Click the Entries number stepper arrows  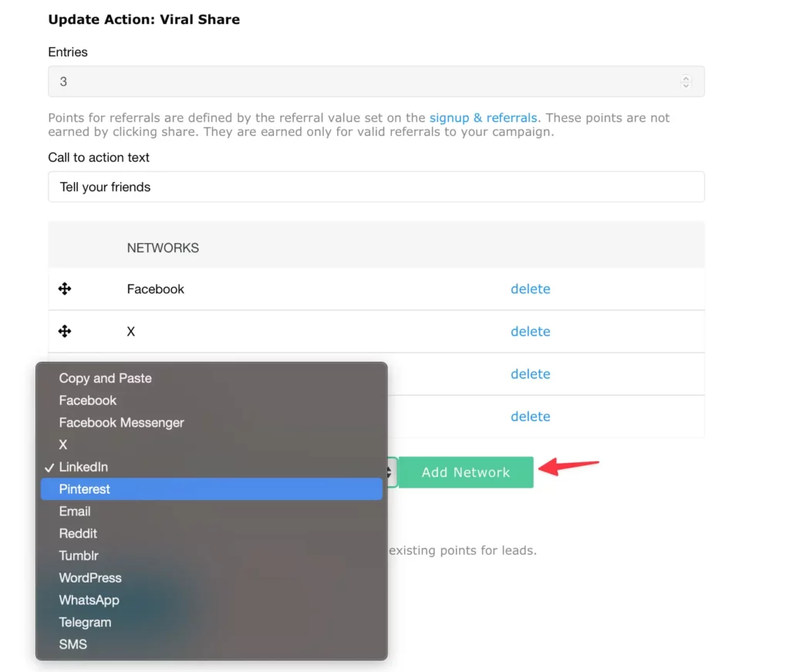click(686, 81)
